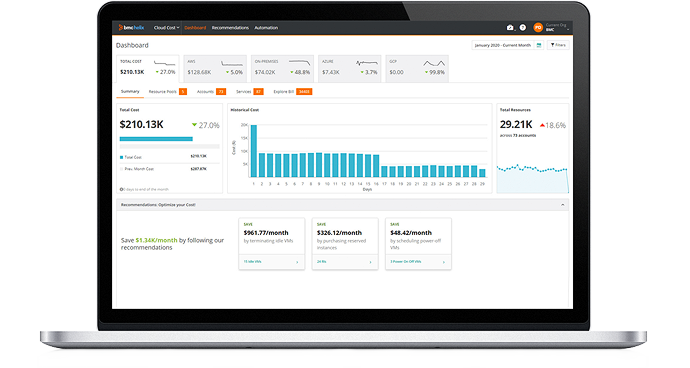Click the BMC Helix logo
The height and width of the screenshot is (368, 690).
tap(131, 28)
